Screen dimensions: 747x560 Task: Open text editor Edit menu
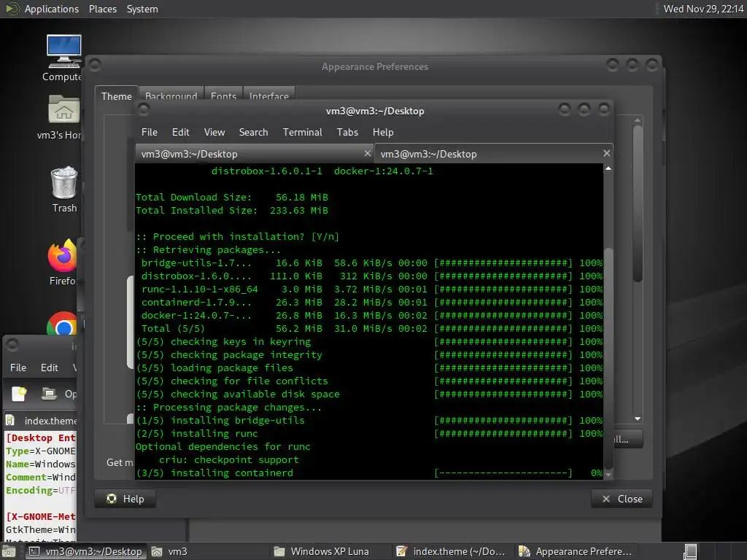click(x=50, y=367)
